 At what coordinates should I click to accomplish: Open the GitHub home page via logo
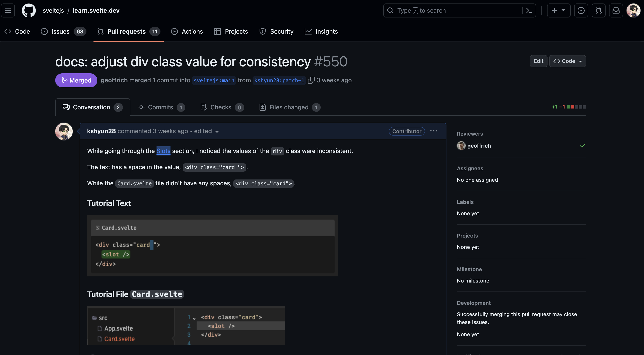(29, 10)
